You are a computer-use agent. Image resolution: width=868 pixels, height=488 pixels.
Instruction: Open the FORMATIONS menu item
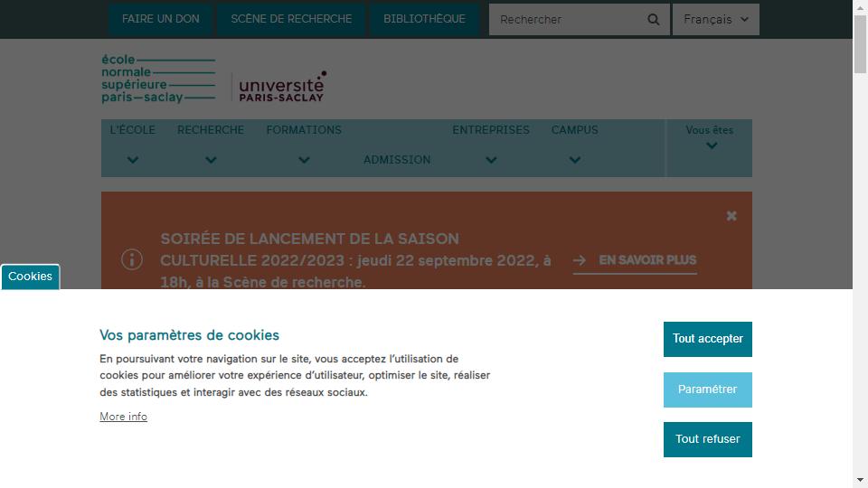304,130
